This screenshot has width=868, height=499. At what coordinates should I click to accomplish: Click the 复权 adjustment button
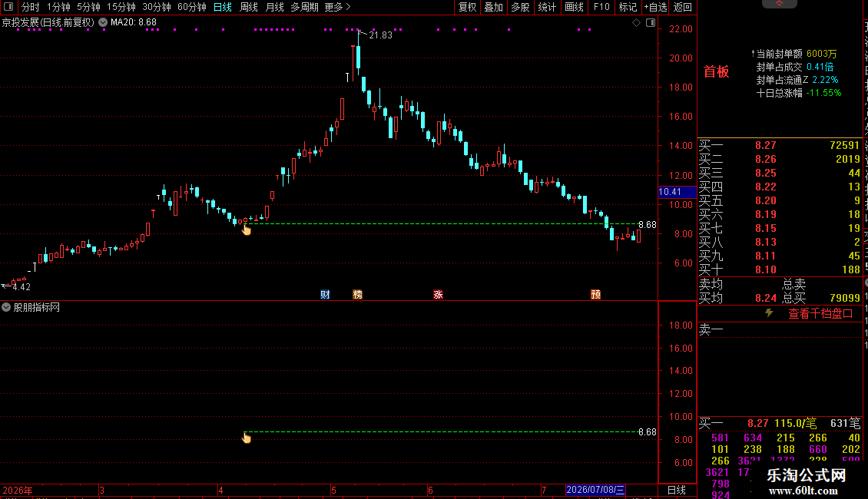[x=467, y=7]
